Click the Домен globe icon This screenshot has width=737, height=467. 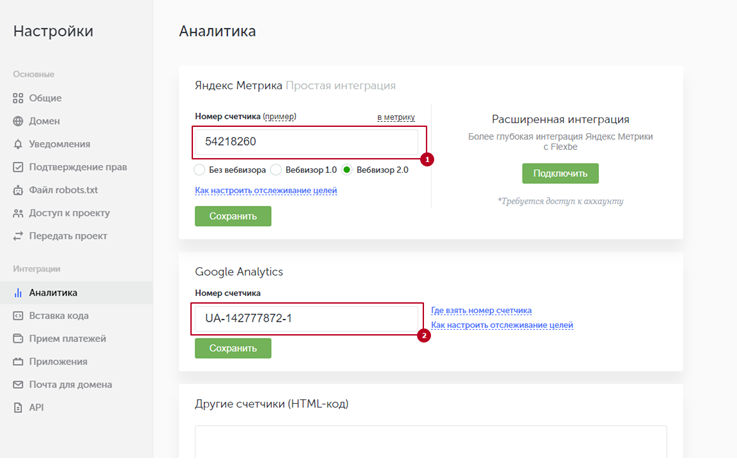point(18,121)
